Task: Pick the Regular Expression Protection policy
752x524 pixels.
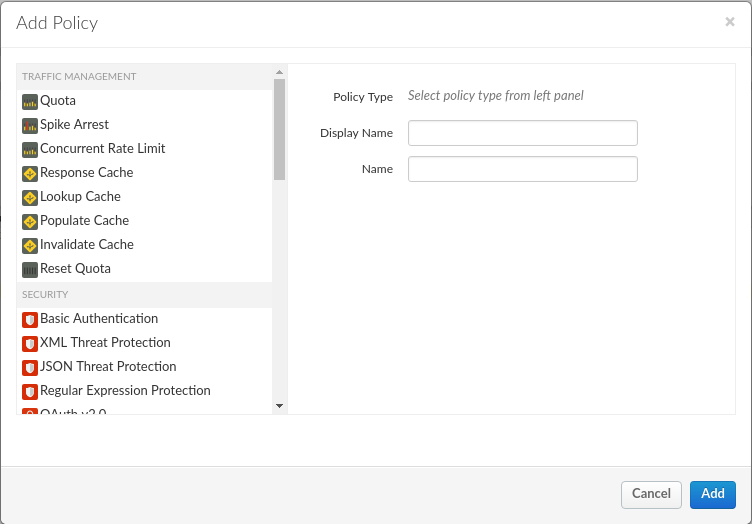Action: tap(125, 391)
